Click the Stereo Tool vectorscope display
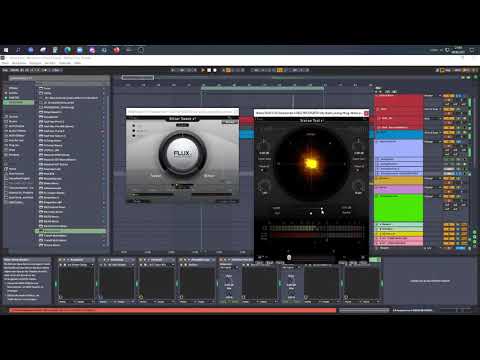The height and width of the screenshot is (360, 480). point(311,164)
